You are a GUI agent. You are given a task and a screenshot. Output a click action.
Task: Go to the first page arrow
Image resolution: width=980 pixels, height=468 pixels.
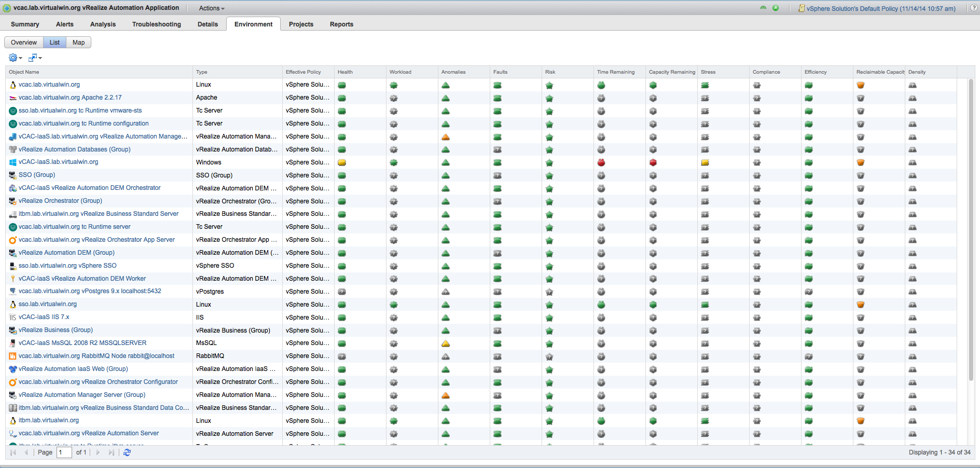click(13, 452)
